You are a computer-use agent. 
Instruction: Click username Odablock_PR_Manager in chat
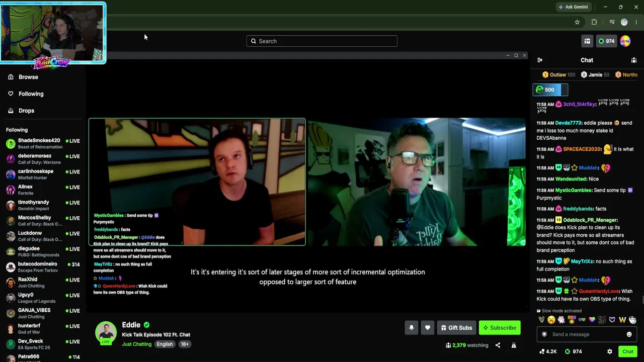coord(590,220)
